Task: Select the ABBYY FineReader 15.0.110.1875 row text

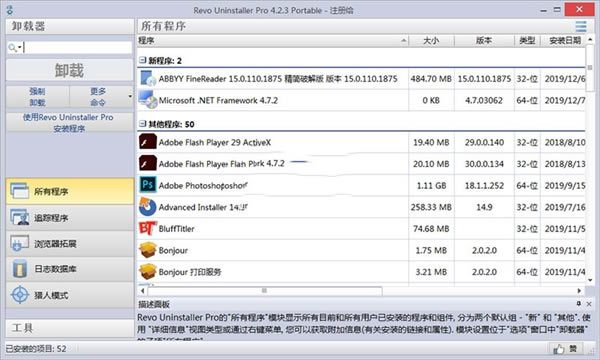Action: point(278,79)
